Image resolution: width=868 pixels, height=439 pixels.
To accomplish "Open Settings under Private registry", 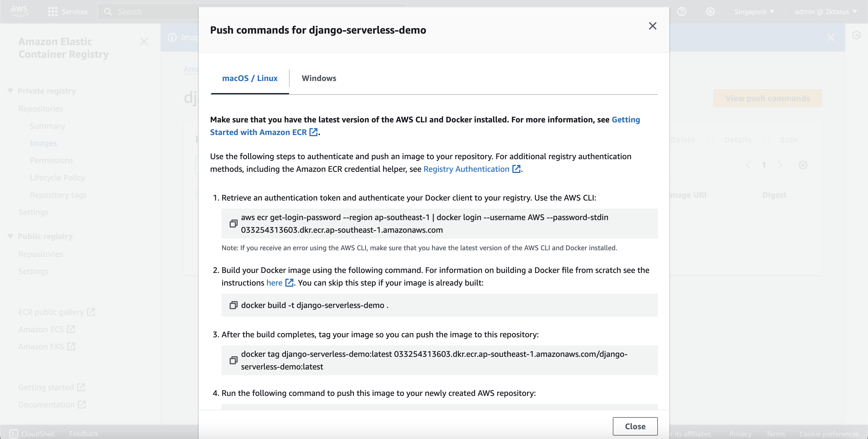I will 33,212.
